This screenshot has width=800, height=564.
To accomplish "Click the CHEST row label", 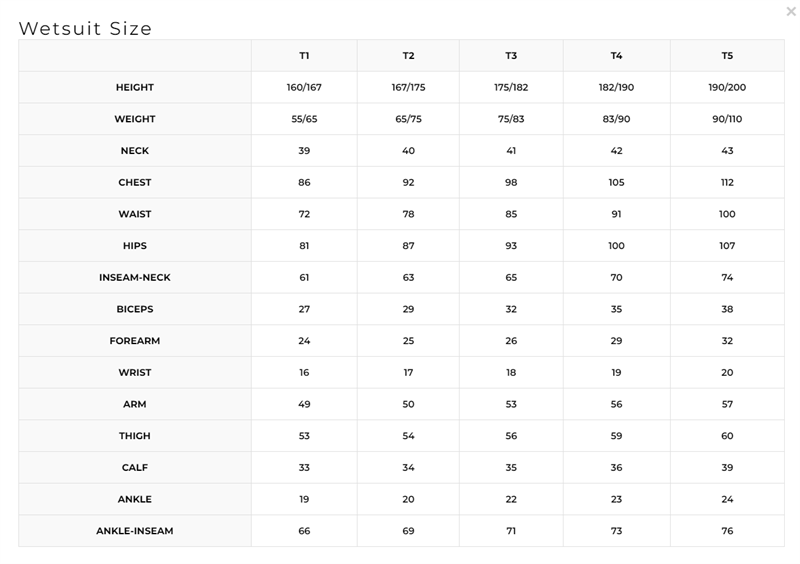I will [x=135, y=182].
